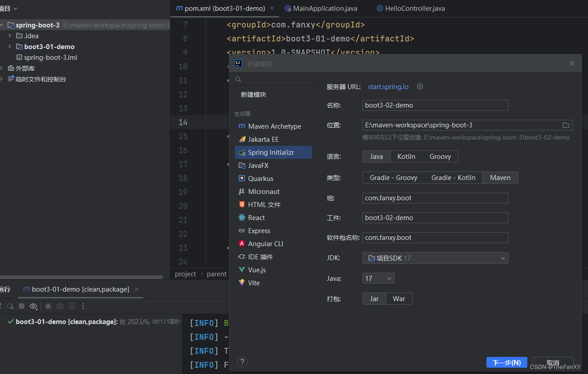Viewport: 588px width, 374px height.
Task: Choose Maven build type
Action: point(500,178)
